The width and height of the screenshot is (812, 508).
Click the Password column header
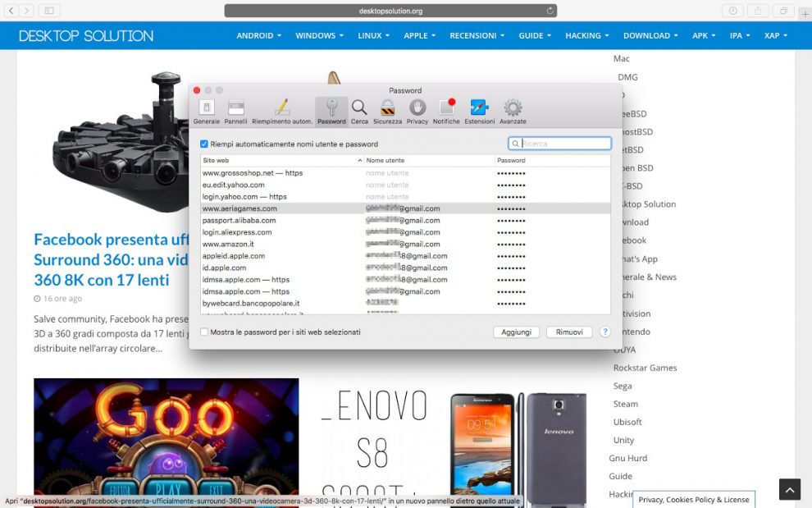click(x=553, y=160)
